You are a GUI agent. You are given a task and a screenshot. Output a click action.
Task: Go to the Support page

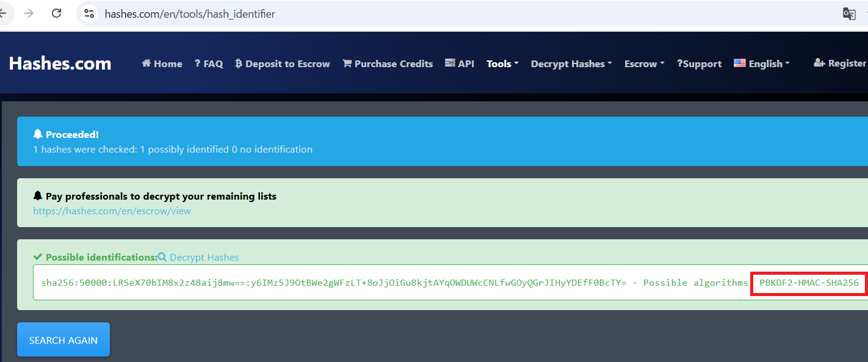pyautogui.click(x=700, y=63)
